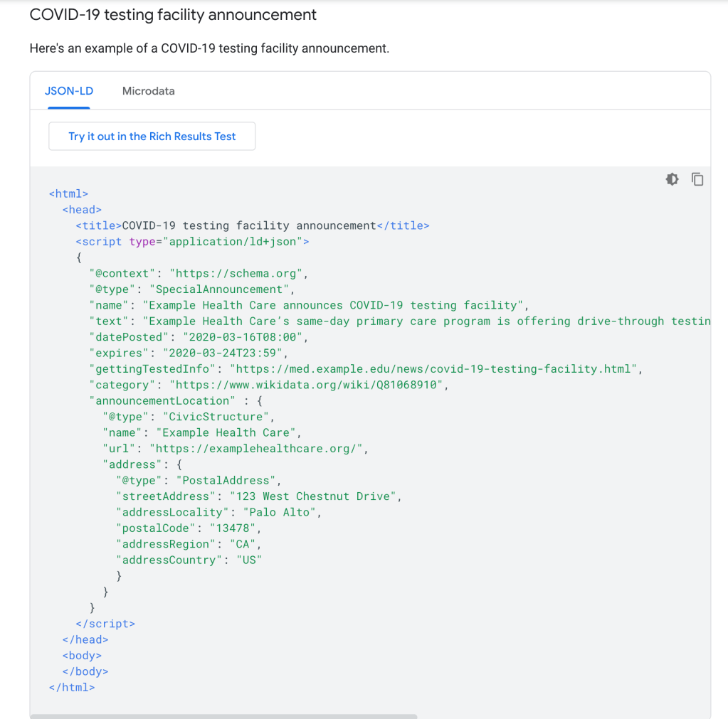Copy the code sample to clipboard

coord(697,179)
